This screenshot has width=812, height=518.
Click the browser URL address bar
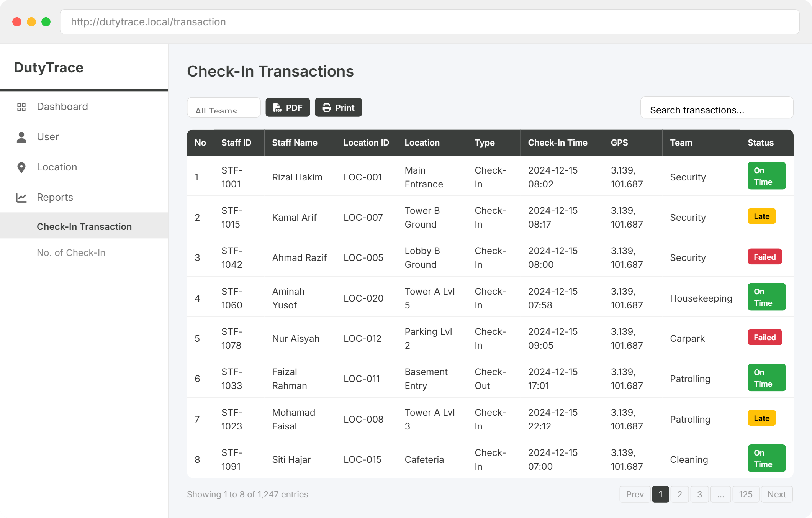click(x=429, y=22)
